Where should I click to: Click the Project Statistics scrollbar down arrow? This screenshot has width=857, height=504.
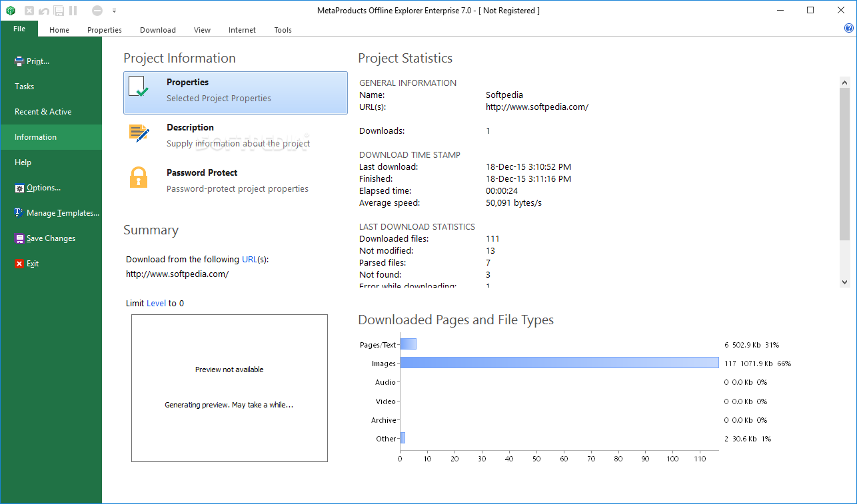coord(845,282)
